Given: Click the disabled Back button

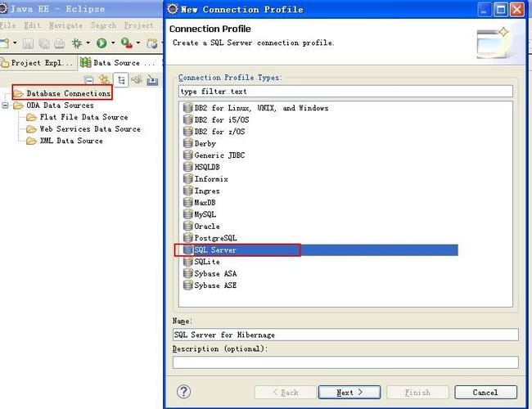Looking at the screenshot, I should (286, 393).
